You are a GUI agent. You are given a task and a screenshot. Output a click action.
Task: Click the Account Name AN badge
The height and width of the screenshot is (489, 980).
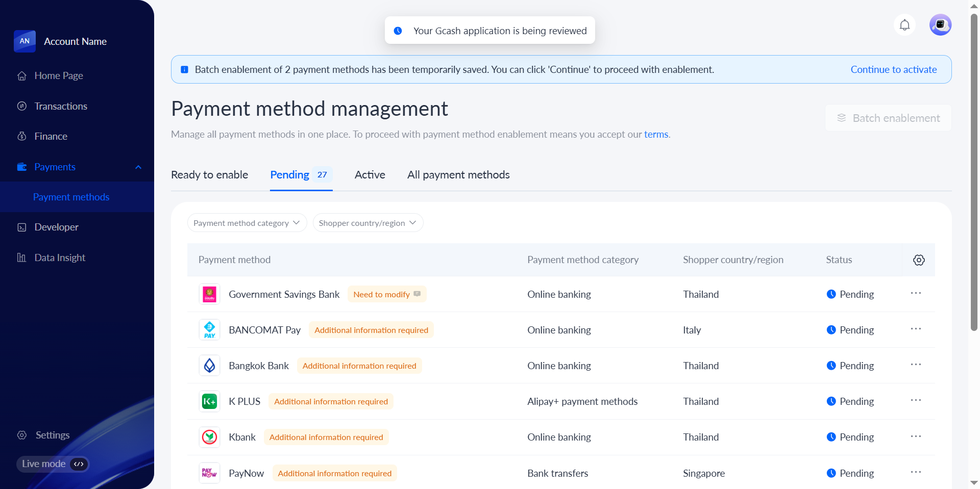coord(24,41)
